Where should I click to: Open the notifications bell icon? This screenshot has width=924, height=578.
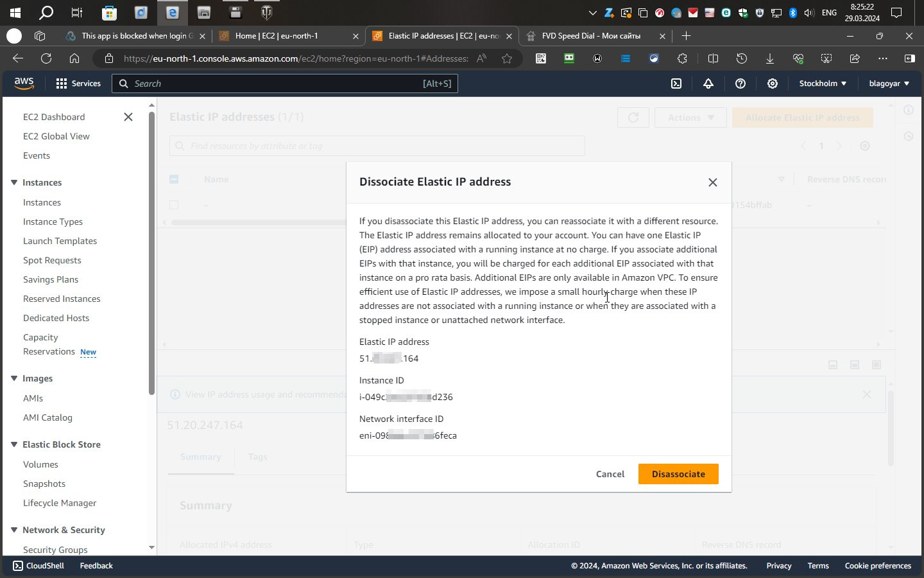708,83
